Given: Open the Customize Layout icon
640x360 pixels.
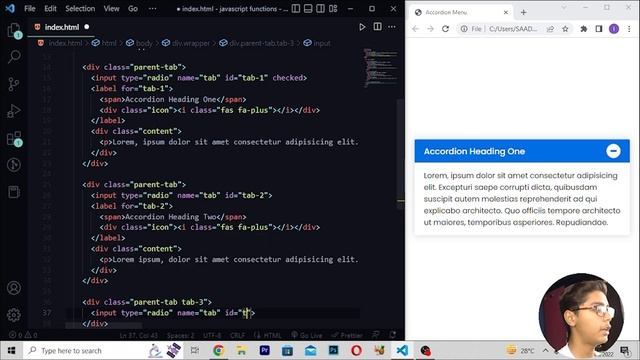Looking at the screenshot, I should pos(333,9).
